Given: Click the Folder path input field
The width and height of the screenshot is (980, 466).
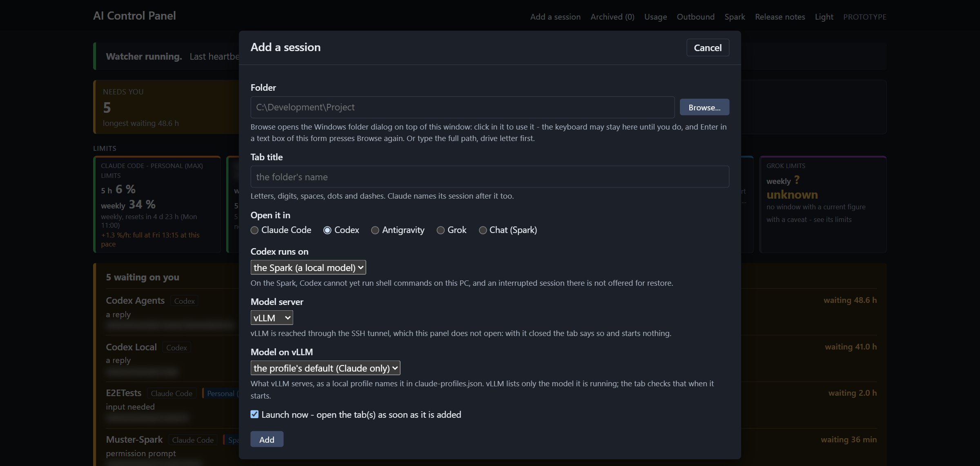Looking at the screenshot, I should 462,107.
